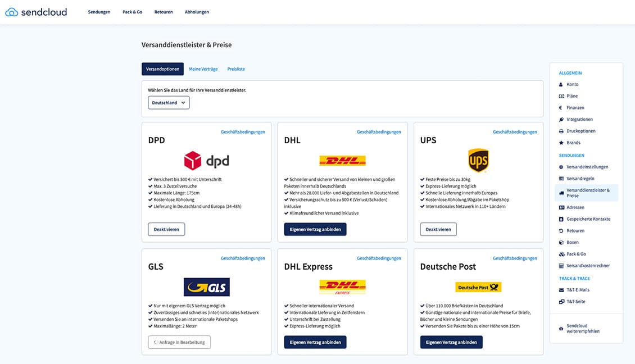Screen dimensions: 635x364
Task: Click the Versandeinstellungen gear icon
Action: click(561, 167)
